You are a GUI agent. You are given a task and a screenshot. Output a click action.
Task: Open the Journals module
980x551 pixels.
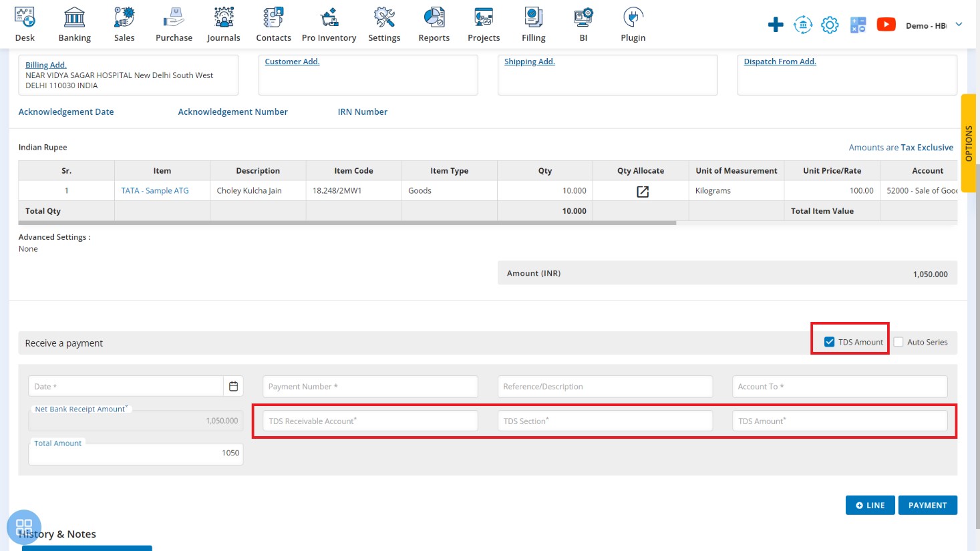tap(223, 25)
